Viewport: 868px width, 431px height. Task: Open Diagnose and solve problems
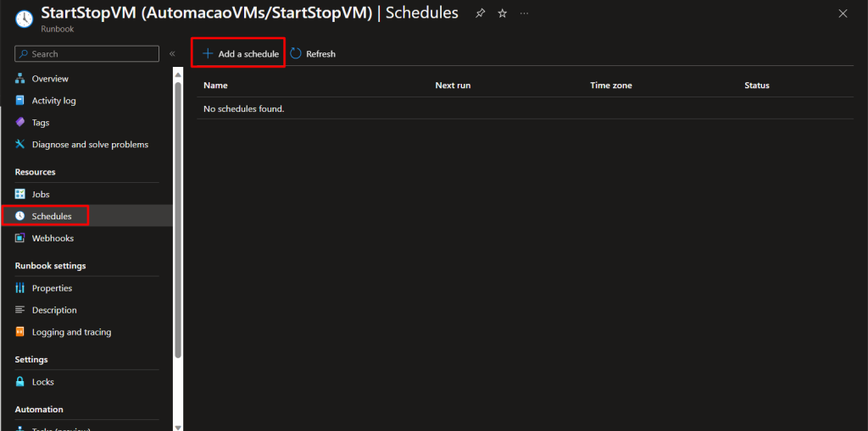click(x=90, y=145)
